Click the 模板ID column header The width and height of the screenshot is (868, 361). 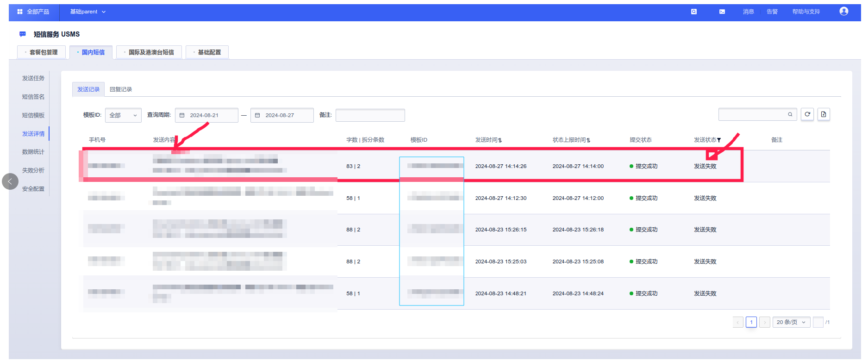(419, 140)
